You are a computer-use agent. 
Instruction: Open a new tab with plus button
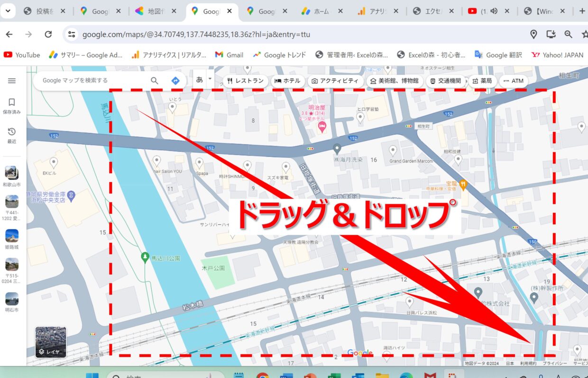pos(582,11)
